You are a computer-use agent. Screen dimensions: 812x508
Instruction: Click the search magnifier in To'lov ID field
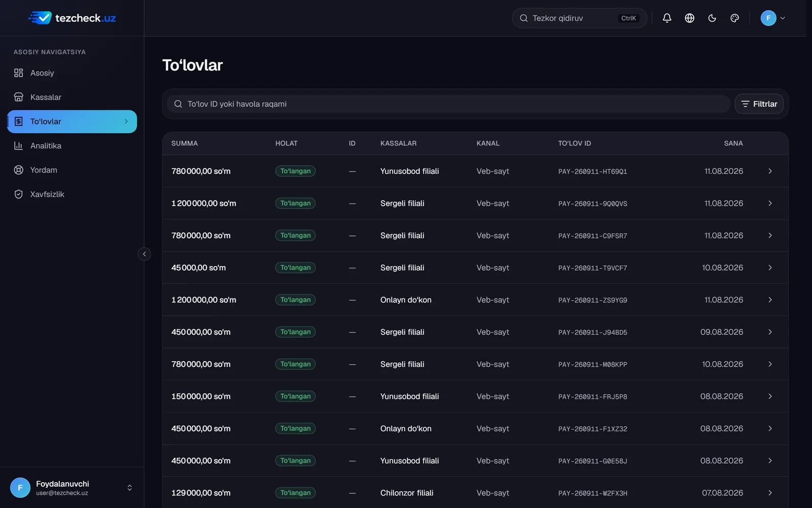[178, 104]
